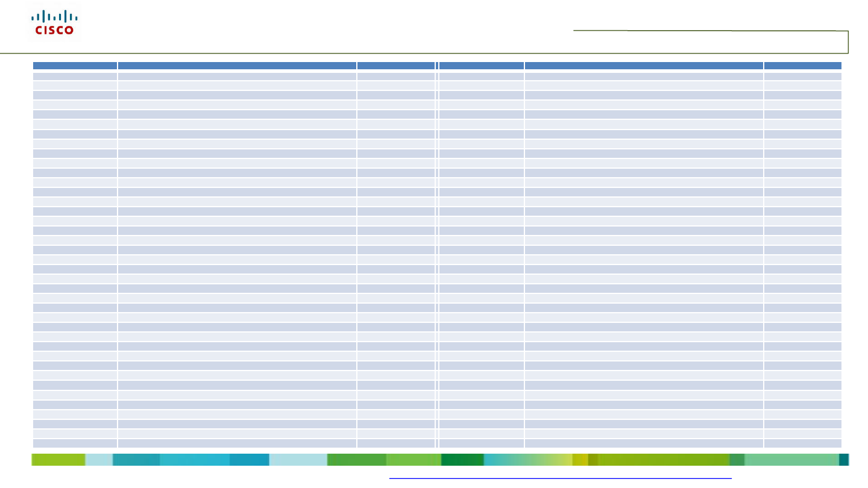This screenshot has width=868, height=488.
Task: Click the Cisco logo
Action: [x=54, y=23]
